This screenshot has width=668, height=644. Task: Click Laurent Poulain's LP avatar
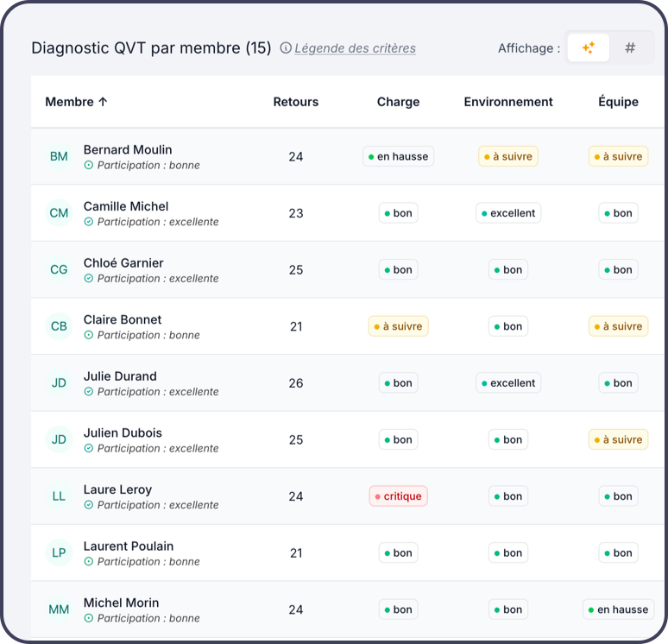(59, 552)
